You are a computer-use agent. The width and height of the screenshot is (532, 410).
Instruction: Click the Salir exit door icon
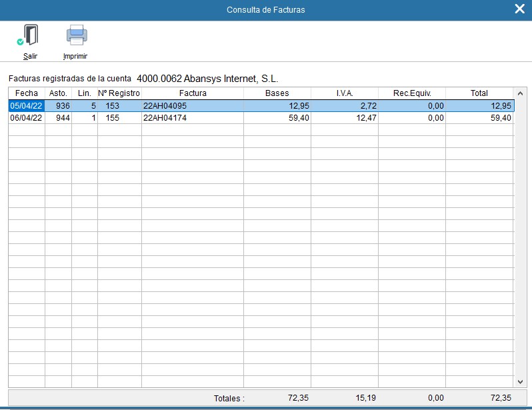point(30,37)
